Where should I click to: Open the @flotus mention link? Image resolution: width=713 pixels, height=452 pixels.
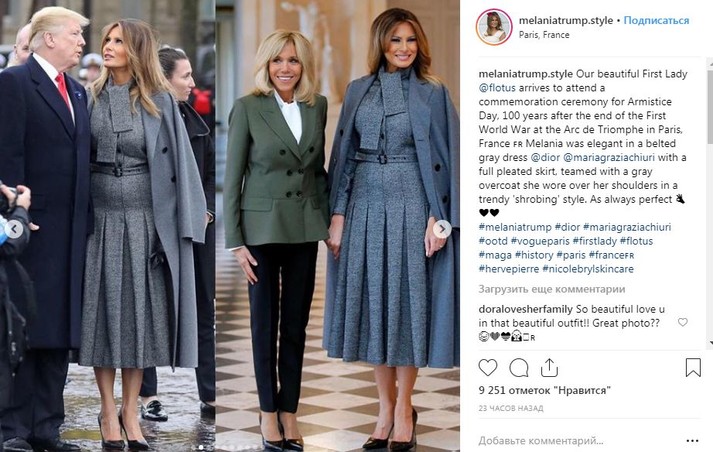(497, 88)
